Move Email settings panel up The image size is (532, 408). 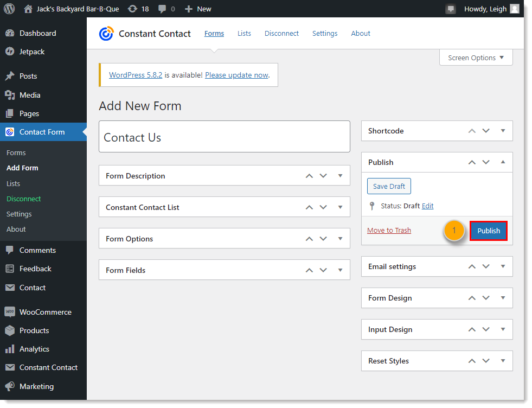coord(472,266)
